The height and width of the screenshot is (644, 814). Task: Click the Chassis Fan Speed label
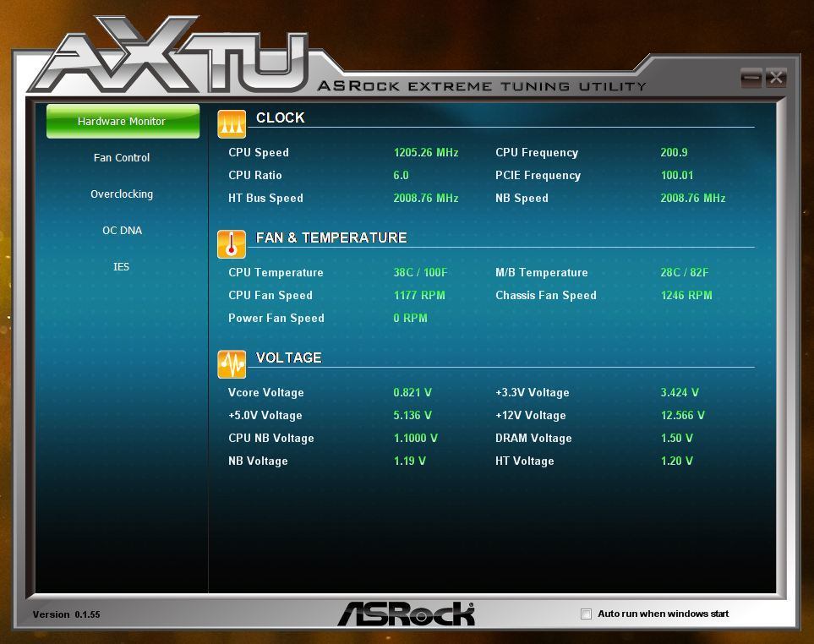(545, 295)
